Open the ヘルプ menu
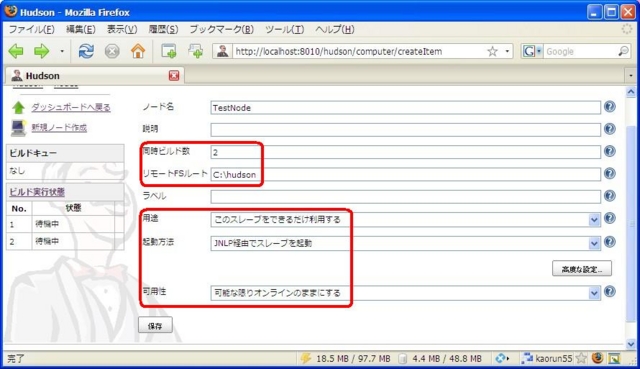Screen dimensions: 640x369 pyautogui.click(x=335, y=29)
